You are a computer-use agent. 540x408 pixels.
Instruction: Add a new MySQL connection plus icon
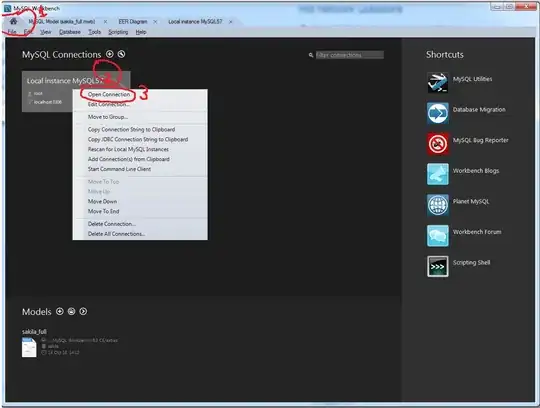[x=110, y=54]
